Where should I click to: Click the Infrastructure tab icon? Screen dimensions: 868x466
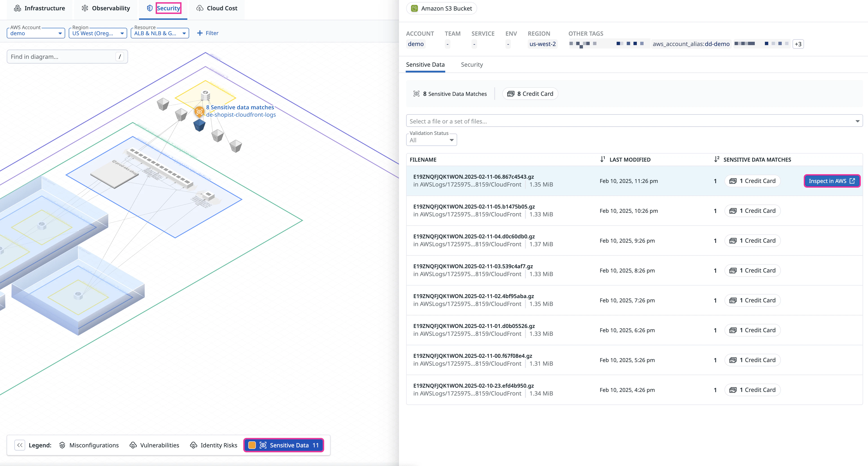(x=18, y=9)
